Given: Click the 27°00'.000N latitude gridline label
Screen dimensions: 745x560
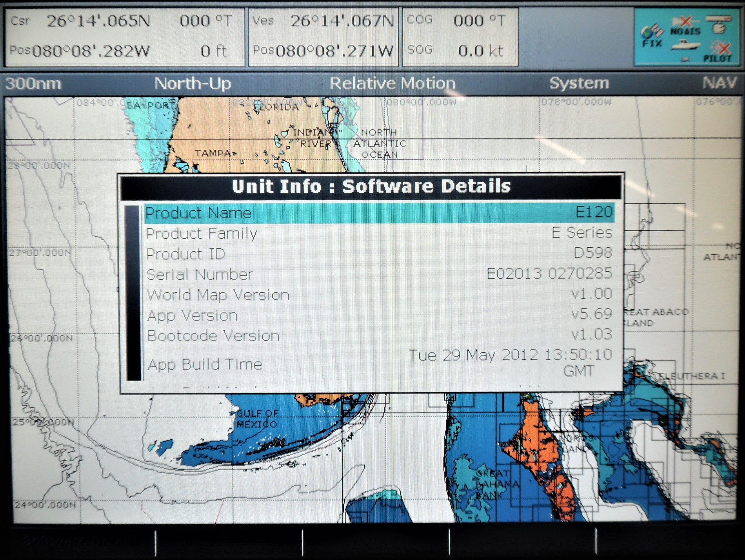Looking at the screenshot, I should pyautogui.click(x=40, y=253).
